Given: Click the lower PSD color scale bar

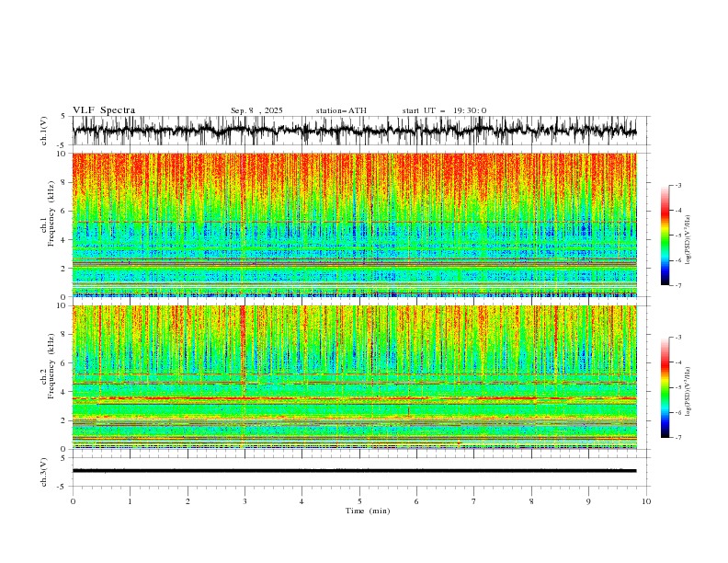Looking at the screenshot, I should pyautogui.click(x=665, y=387).
